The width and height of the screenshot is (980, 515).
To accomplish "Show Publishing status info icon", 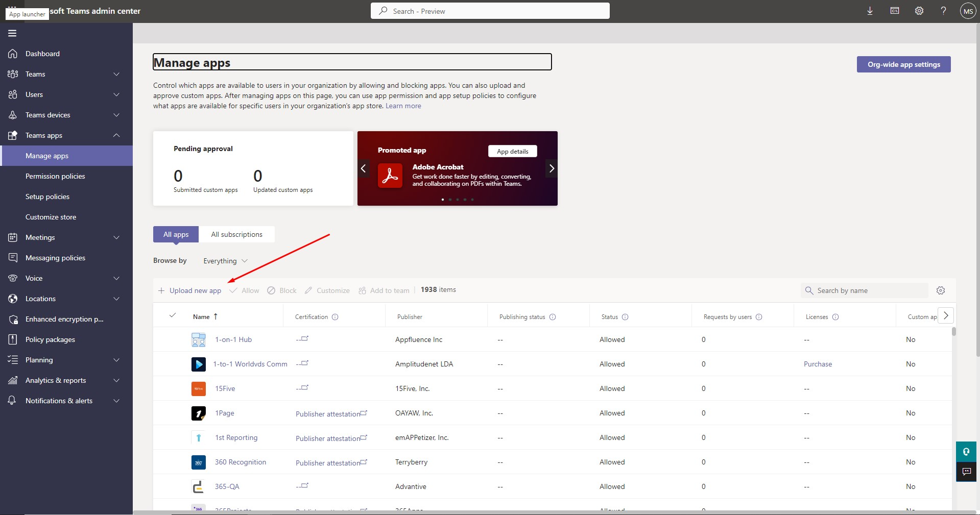I will coord(553,317).
